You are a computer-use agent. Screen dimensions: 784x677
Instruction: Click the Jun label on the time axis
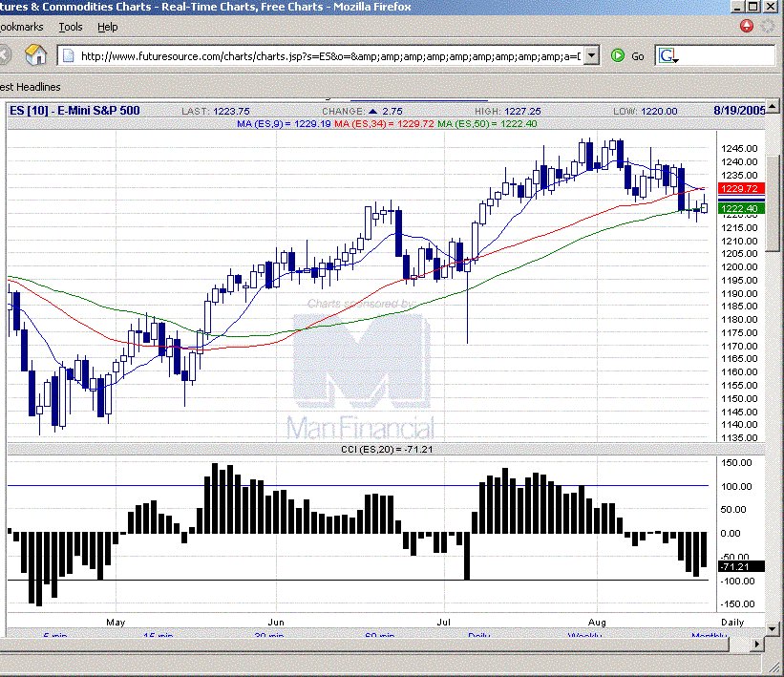[x=276, y=622]
